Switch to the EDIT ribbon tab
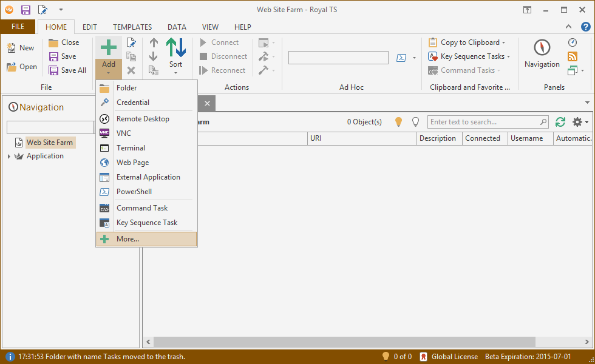This screenshot has height=364, width=595. tap(90, 27)
